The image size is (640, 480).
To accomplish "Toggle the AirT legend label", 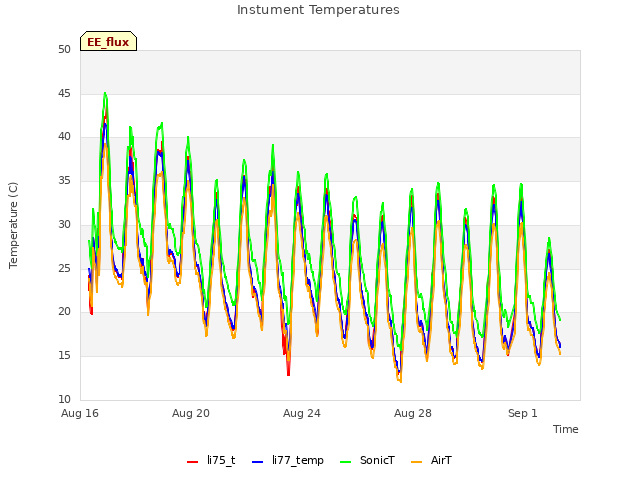I will (431, 460).
